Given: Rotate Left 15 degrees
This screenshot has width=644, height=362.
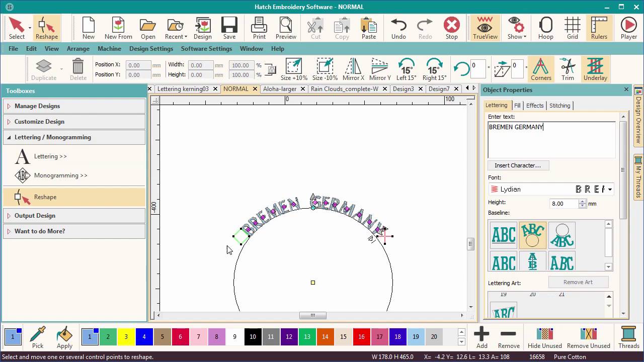Looking at the screenshot, I should [406, 69].
